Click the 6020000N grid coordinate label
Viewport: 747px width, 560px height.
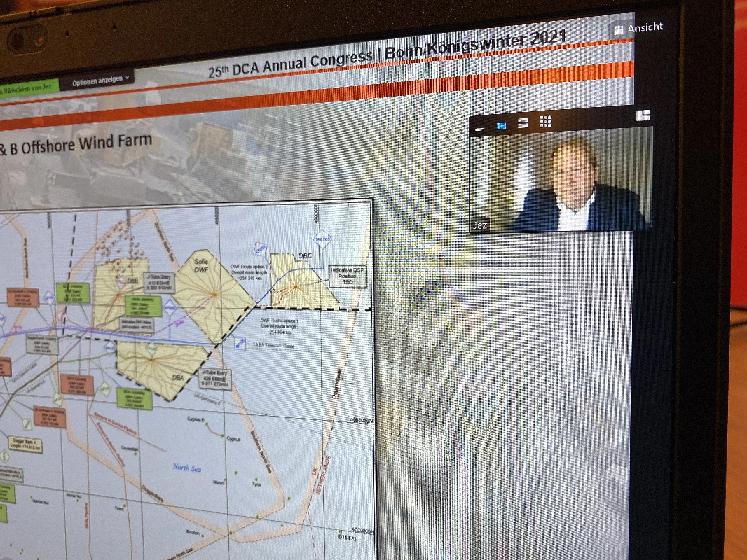click(x=362, y=531)
